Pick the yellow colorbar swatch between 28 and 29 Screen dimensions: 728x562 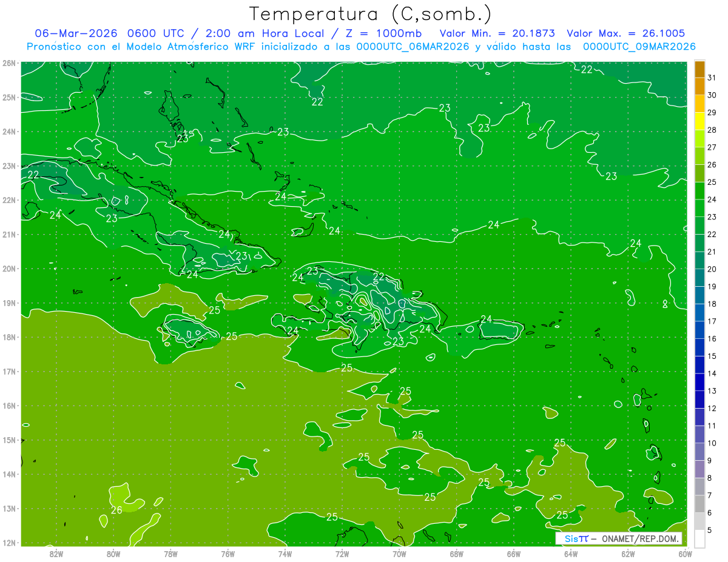pos(699,121)
